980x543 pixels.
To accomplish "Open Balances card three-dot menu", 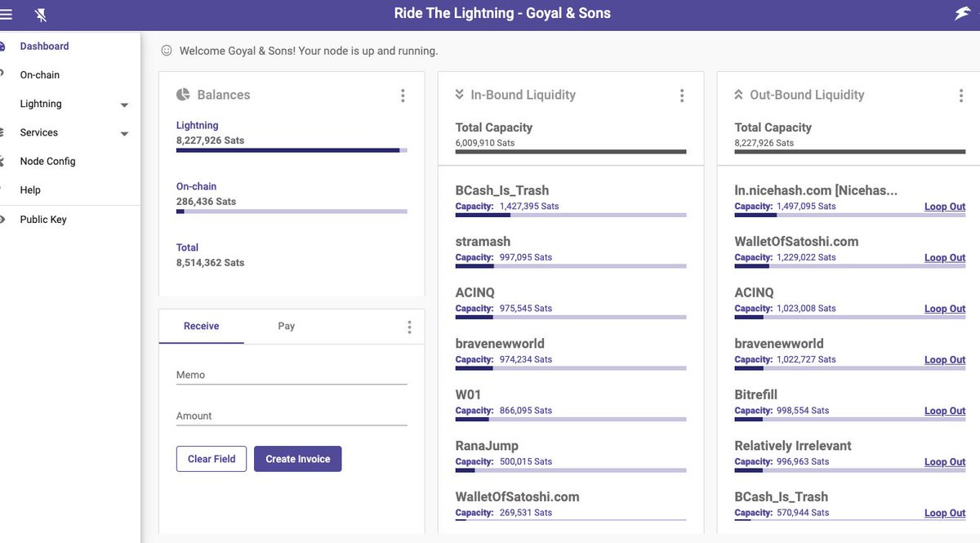I will 403,96.
